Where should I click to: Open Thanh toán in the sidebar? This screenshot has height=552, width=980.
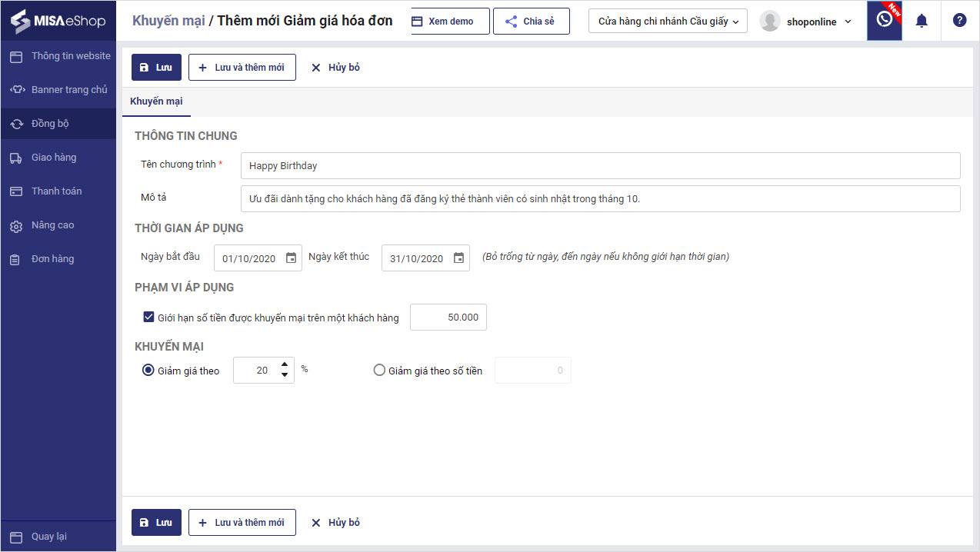(56, 191)
